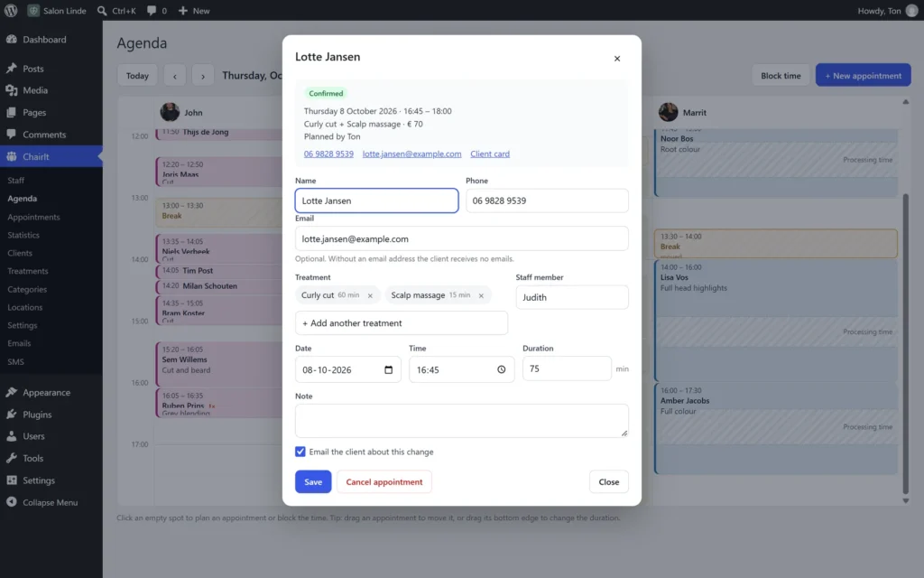Remove the Scalp massage treatment chip
The width and height of the screenshot is (924, 578).
click(x=481, y=295)
